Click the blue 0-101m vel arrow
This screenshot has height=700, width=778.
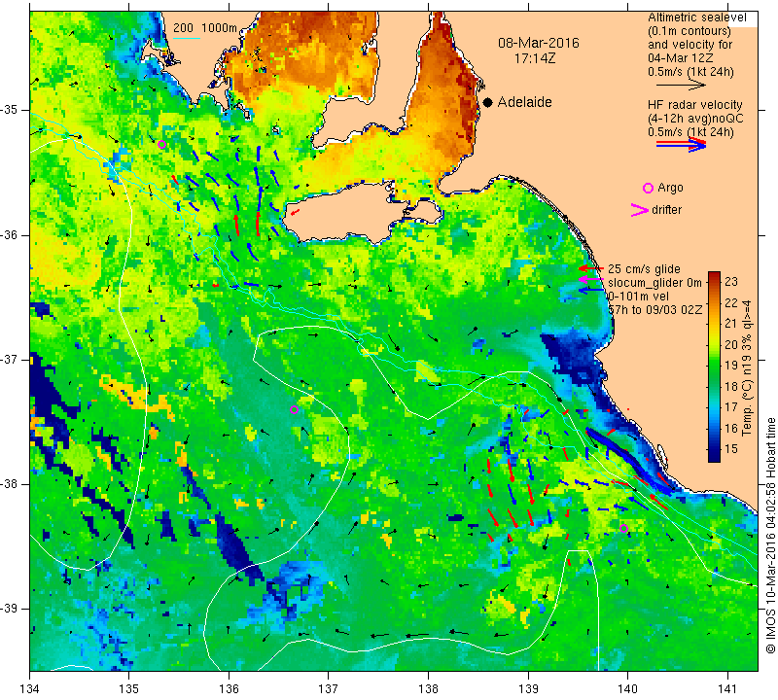[x=590, y=291]
